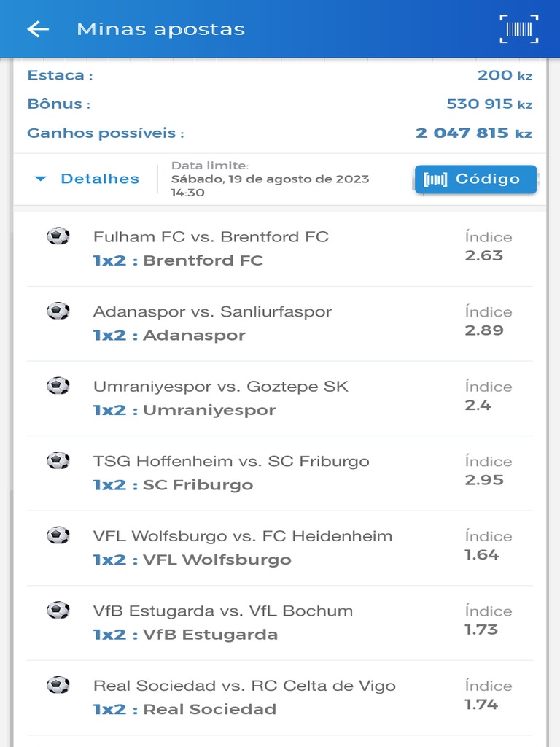
Task: Tap the Minas apostas title
Action: click(x=160, y=29)
